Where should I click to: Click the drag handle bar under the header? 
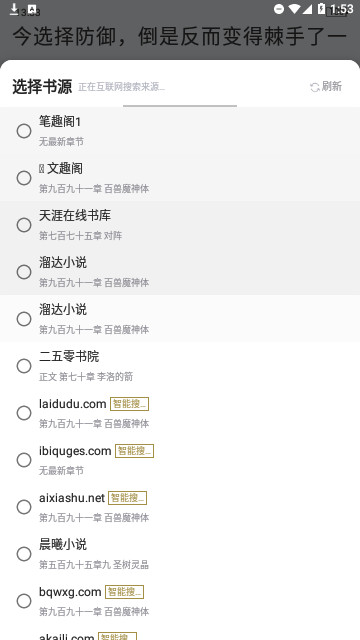pos(180,106)
